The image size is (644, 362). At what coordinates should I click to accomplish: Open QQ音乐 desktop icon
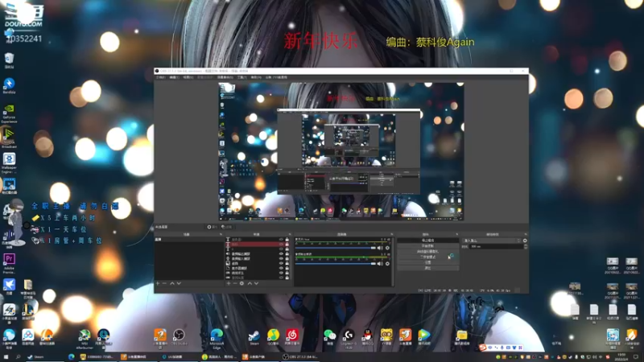(x=273, y=337)
